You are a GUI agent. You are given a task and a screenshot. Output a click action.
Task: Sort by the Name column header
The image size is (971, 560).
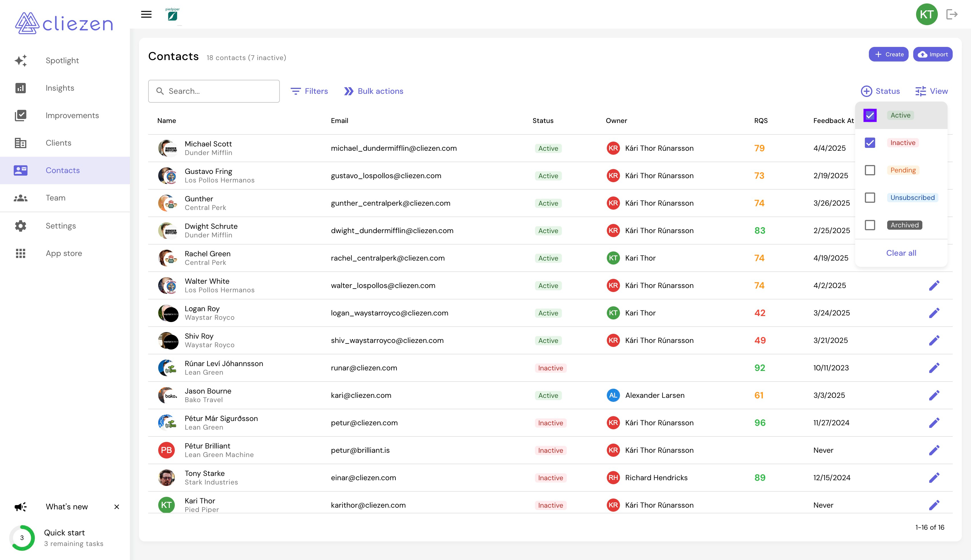[x=167, y=121]
